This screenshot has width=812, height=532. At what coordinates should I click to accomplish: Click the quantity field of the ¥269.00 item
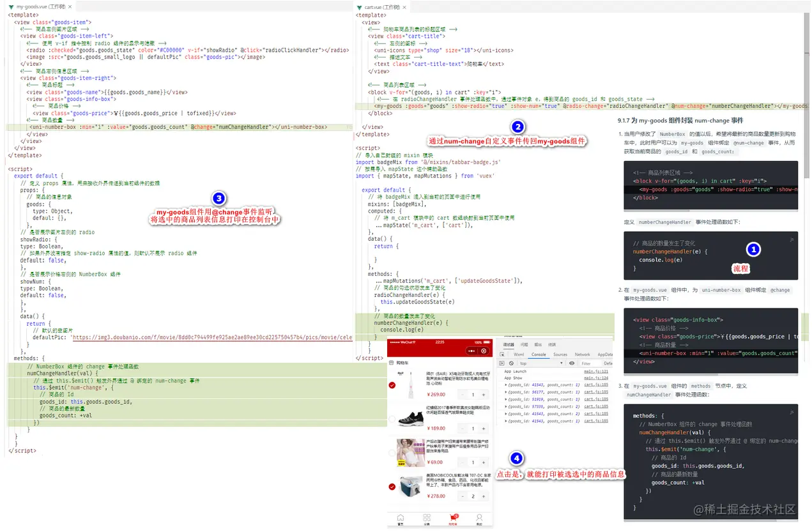click(x=473, y=395)
